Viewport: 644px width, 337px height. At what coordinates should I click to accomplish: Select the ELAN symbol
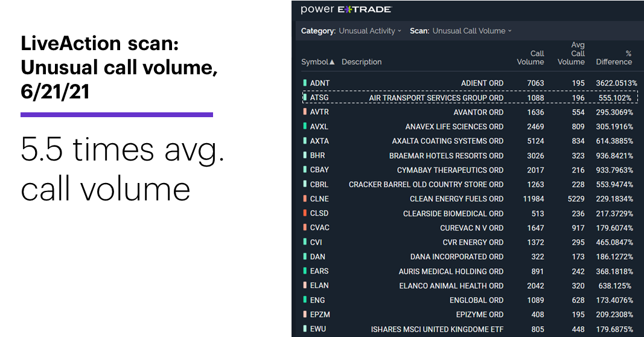[319, 286]
